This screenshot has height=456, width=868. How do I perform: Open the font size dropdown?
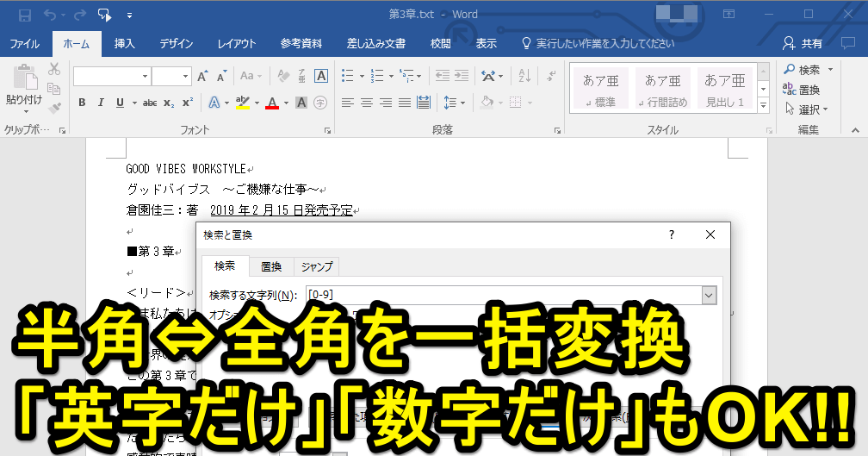tap(185, 77)
